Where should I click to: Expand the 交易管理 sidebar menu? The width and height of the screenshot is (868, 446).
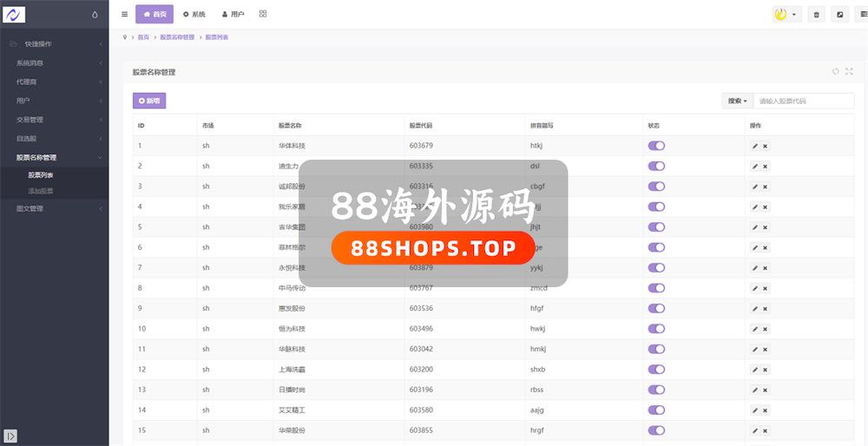click(54, 120)
